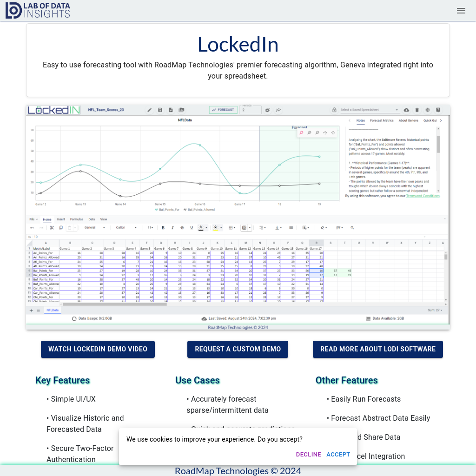The width and height of the screenshot is (476, 476).
Task: Click the pan tool above the NFLData chart
Action: [x=325, y=132]
